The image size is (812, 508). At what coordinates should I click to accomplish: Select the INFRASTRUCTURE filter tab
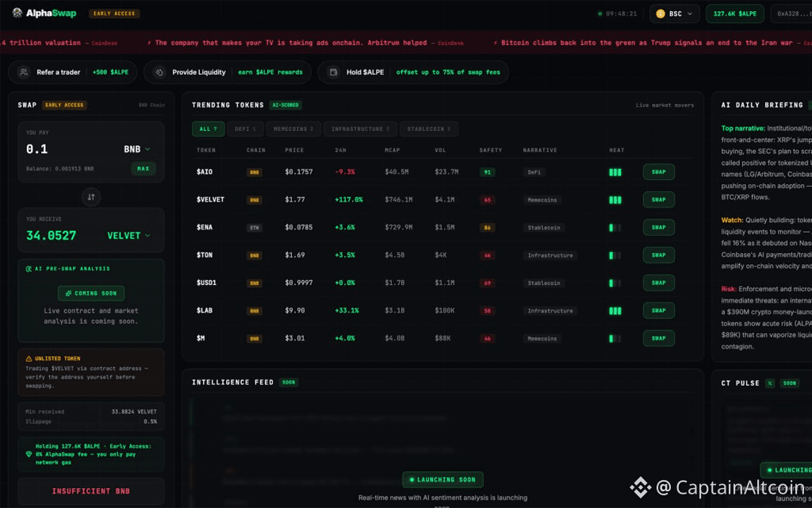pyautogui.click(x=361, y=129)
